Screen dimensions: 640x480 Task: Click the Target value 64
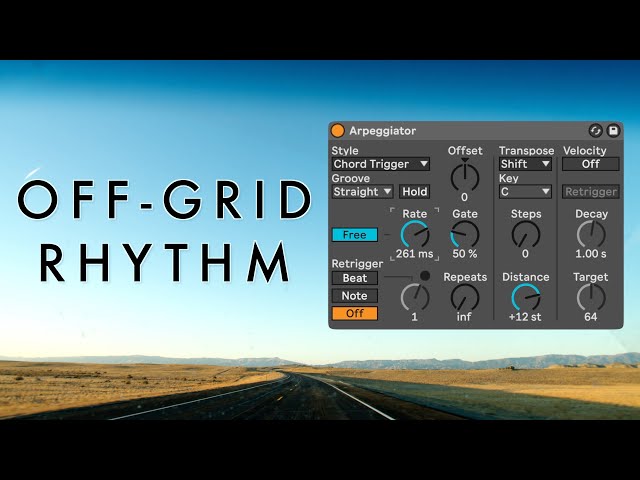(x=591, y=317)
